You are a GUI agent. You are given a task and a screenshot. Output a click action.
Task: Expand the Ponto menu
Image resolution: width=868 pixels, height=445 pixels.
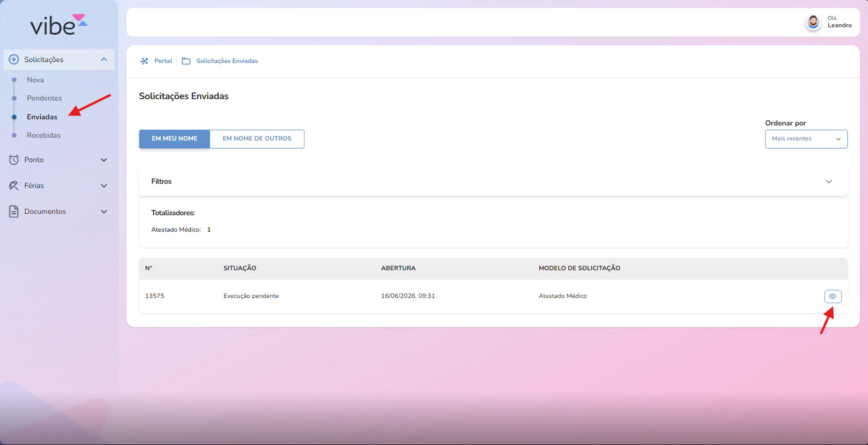tap(104, 160)
